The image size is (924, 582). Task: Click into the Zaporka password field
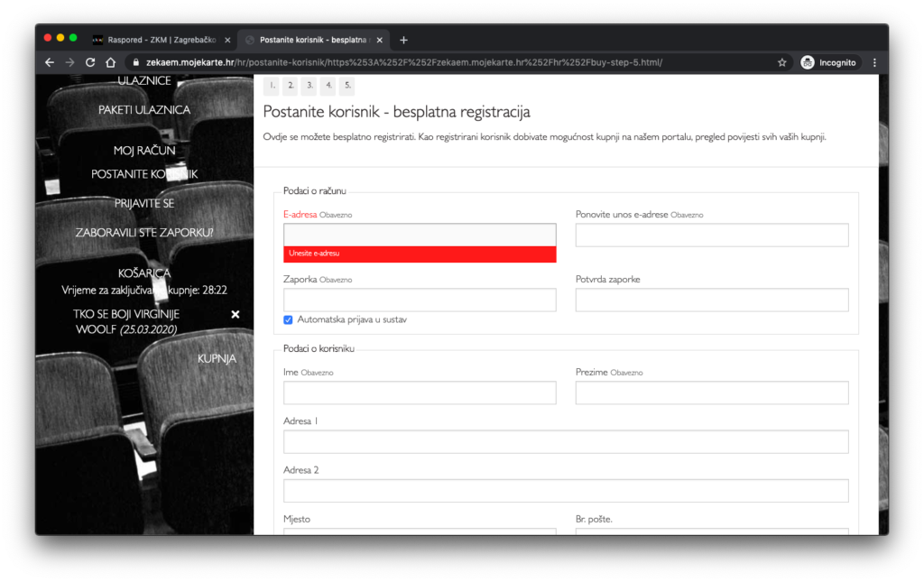420,300
